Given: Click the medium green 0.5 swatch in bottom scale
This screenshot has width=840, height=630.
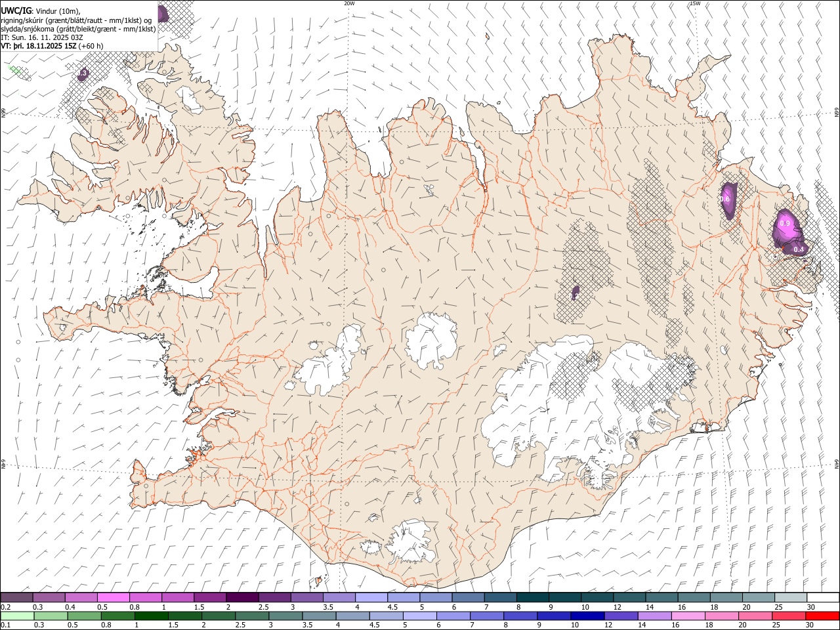Looking at the screenshot, I should (x=85, y=616).
